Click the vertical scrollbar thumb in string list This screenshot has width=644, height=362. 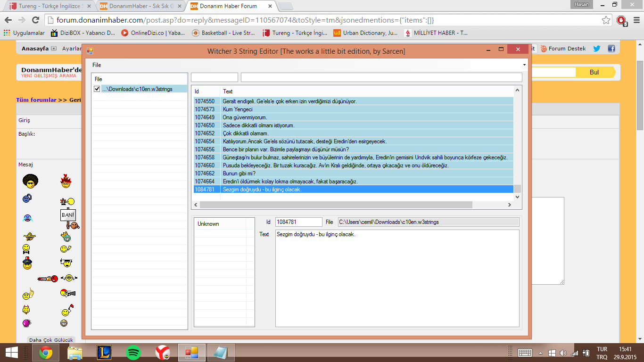point(517,189)
